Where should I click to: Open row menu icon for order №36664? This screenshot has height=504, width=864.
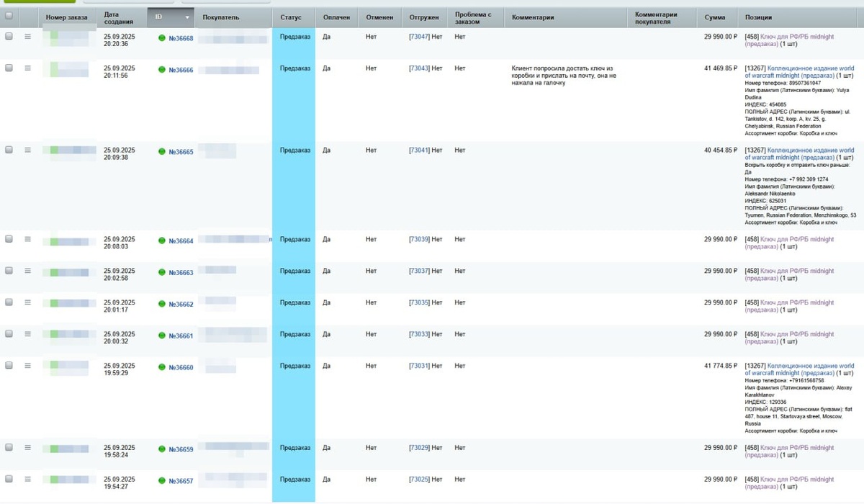click(27, 238)
